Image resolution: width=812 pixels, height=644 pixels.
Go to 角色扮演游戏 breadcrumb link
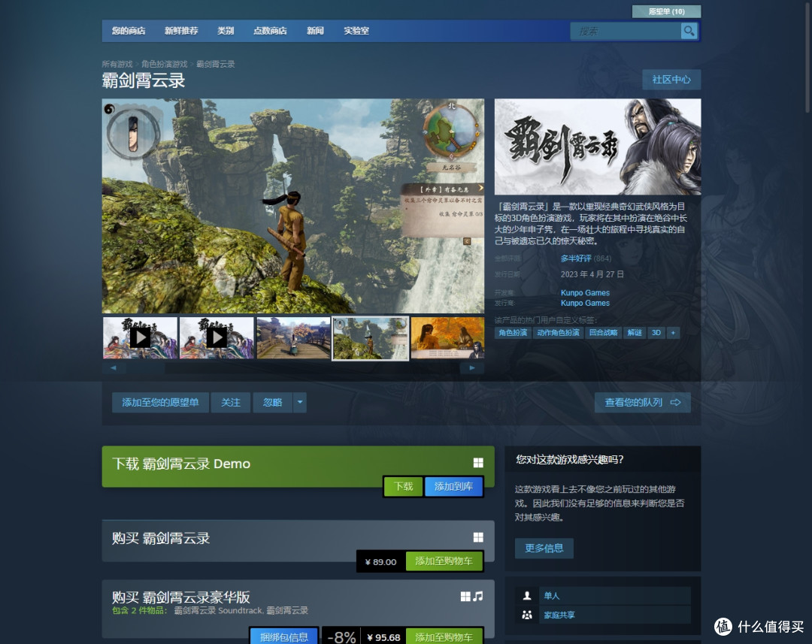point(164,64)
